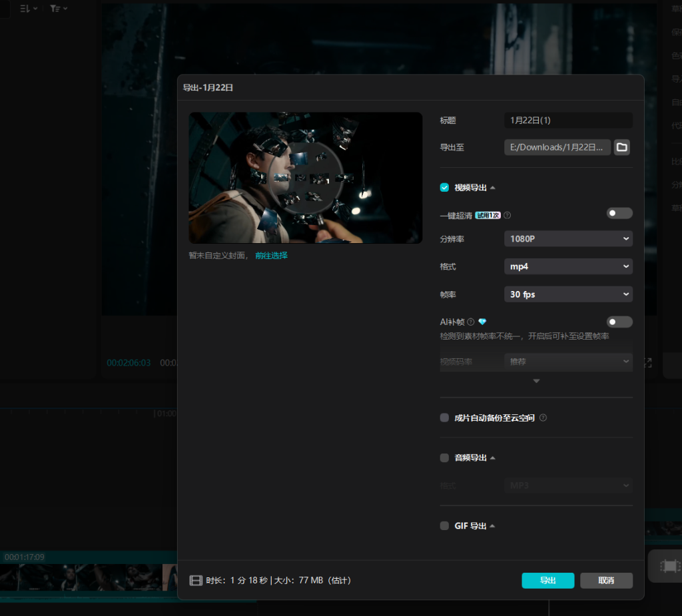The height and width of the screenshot is (616, 682).
Task: Uncheck the 视频导出 checkbox
Action: pyautogui.click(x=444, y=188)
